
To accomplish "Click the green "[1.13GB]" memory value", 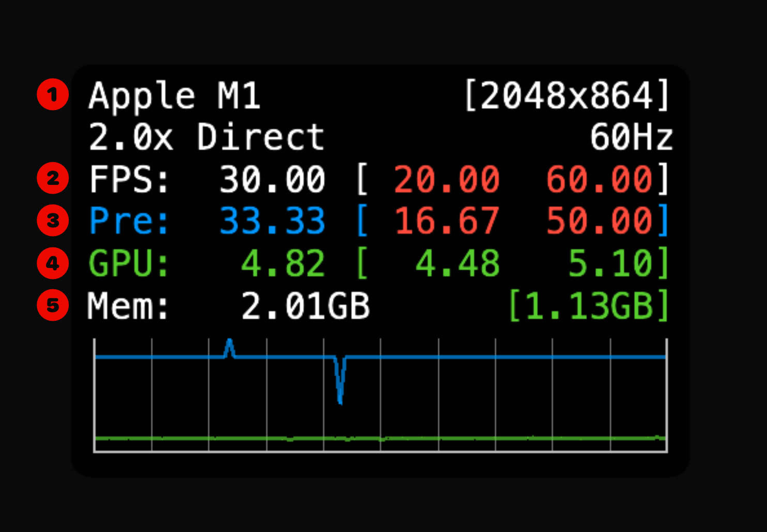I will (x=589, y=306).
